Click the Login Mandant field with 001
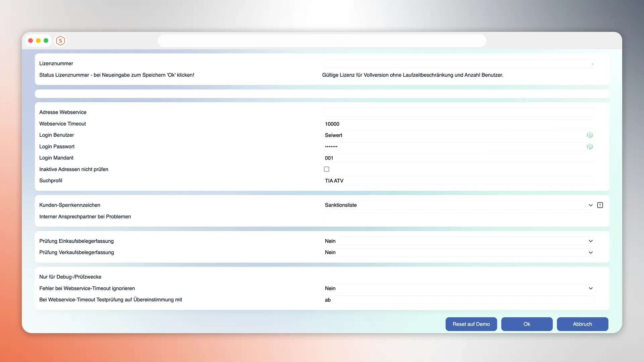This screenshot has height=362, width=644. click(458, 158)
